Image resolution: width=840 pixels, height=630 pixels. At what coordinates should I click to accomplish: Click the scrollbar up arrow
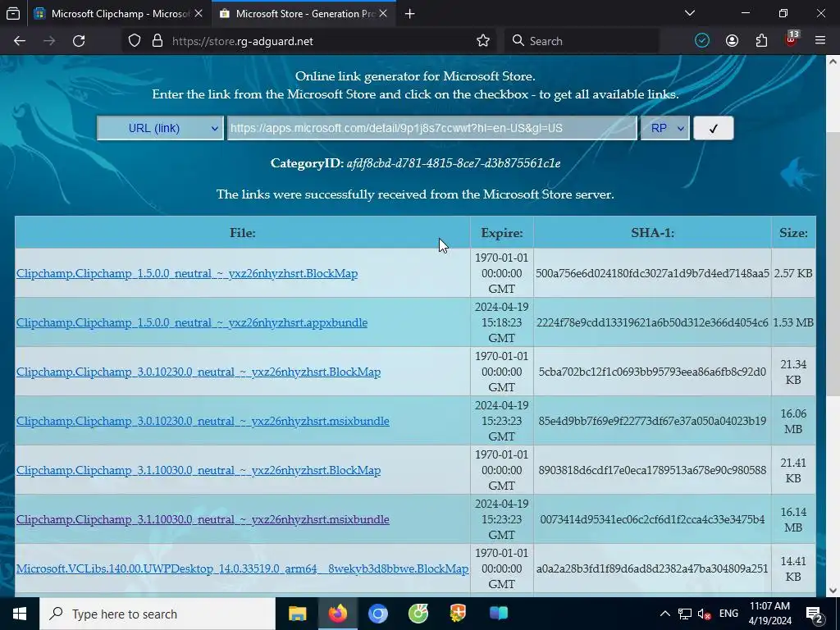[x=833, y=61]
